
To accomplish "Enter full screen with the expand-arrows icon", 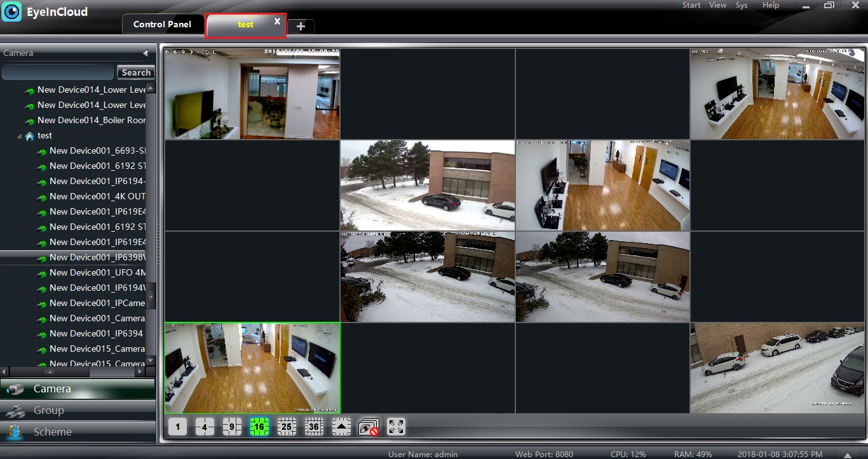I will [x=396, y=427].
